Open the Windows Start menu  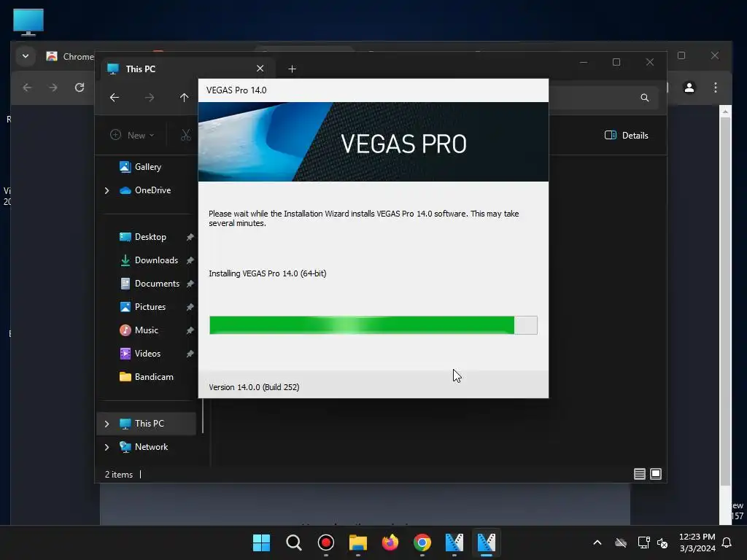[262, 542]
